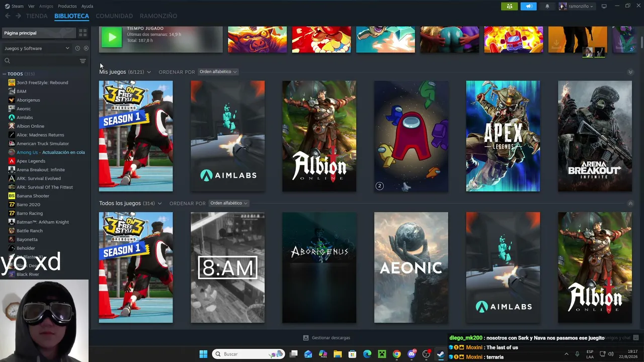Go back with the left arrow
644x362 pixels.
pos(8,16)
